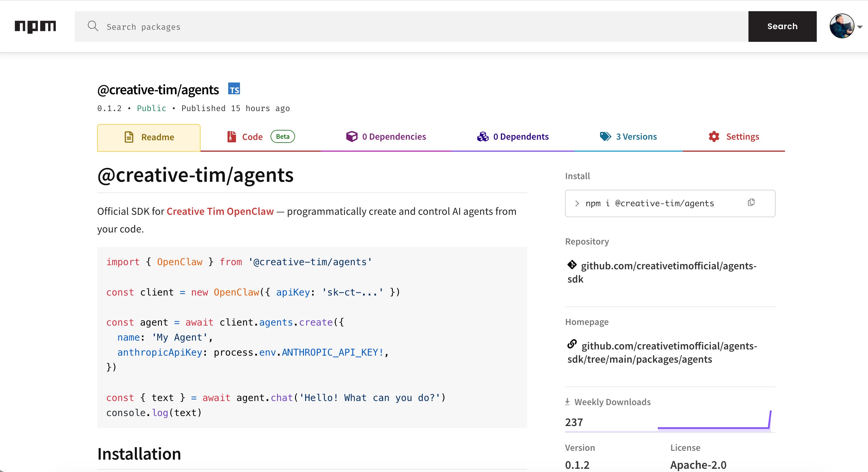The height and width of the screenshot is (472, 868).
Task: Click the Dependencies box icon
Action: point(352,136)
